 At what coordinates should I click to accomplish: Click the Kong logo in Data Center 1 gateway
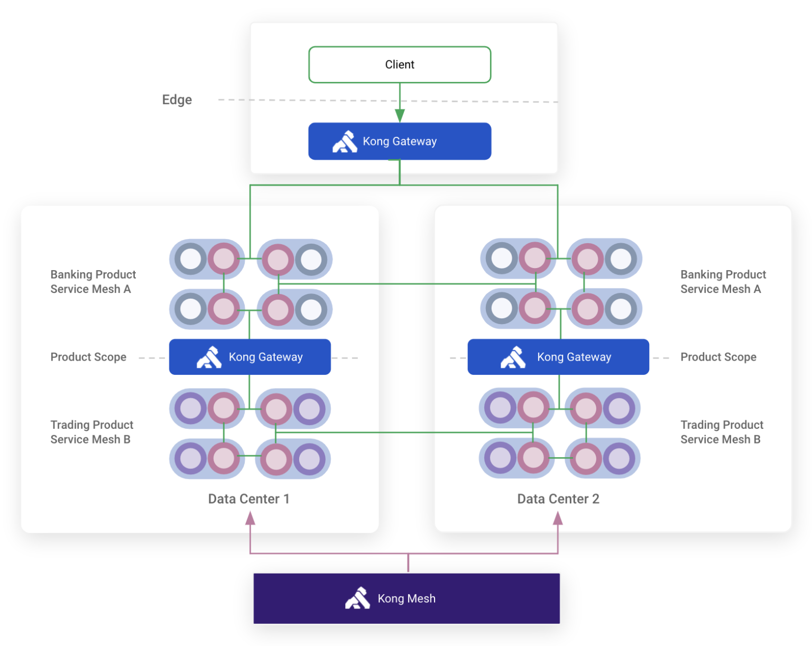click(x=209, y=357)
